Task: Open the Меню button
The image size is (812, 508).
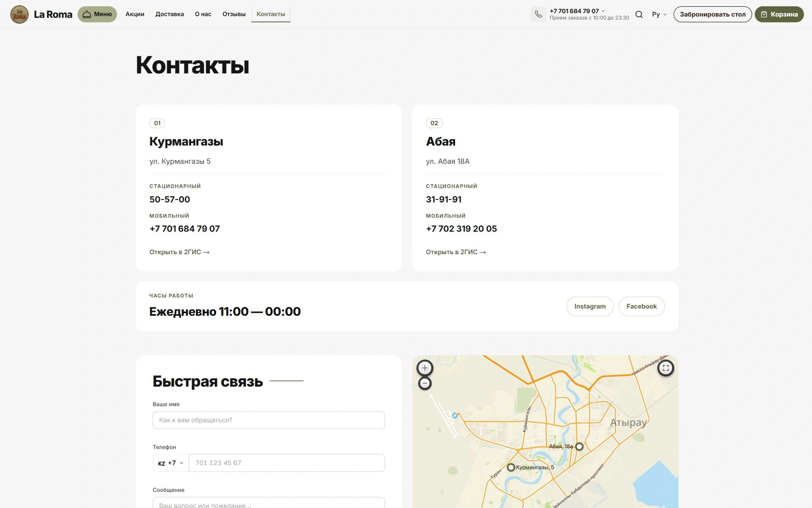Action: 97,14
